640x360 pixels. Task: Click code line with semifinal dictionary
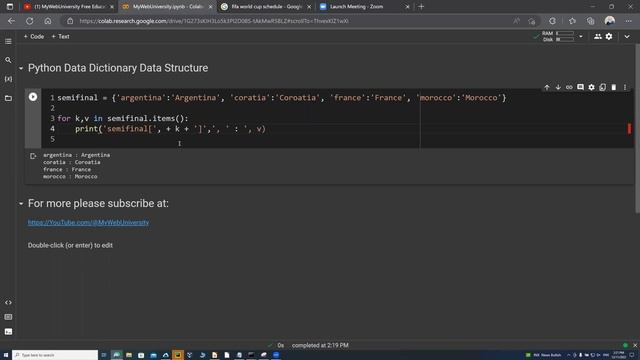coord(282,98)
